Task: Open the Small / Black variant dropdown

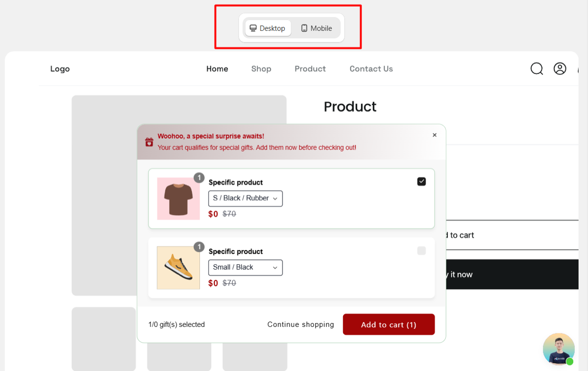Action: click(245, 268)
